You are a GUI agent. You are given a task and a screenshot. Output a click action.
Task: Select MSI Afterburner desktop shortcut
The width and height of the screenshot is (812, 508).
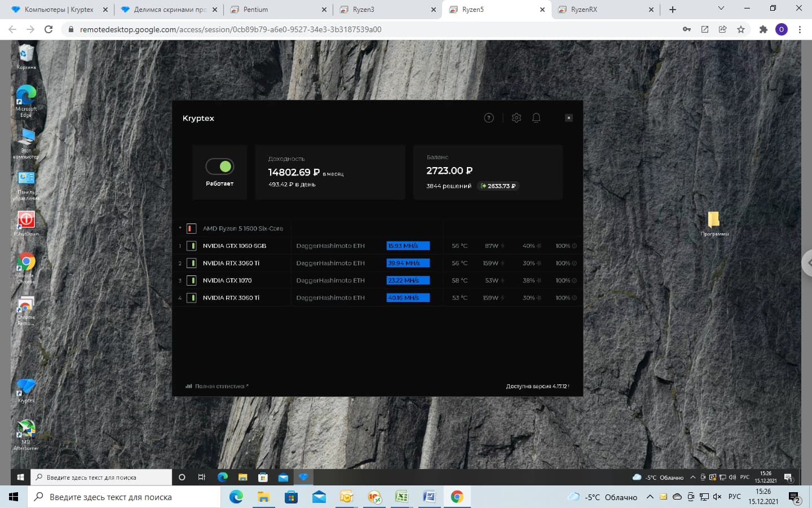coord(26,435)
